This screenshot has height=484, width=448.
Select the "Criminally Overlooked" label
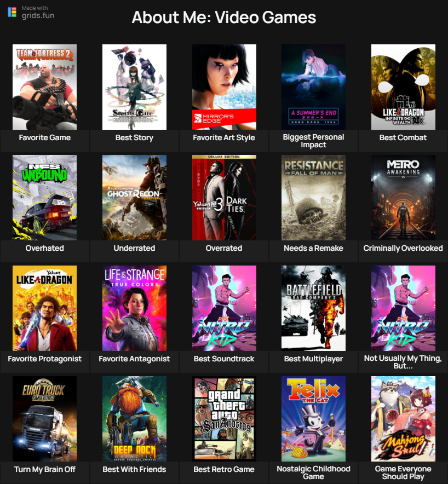tap(403, 248)
